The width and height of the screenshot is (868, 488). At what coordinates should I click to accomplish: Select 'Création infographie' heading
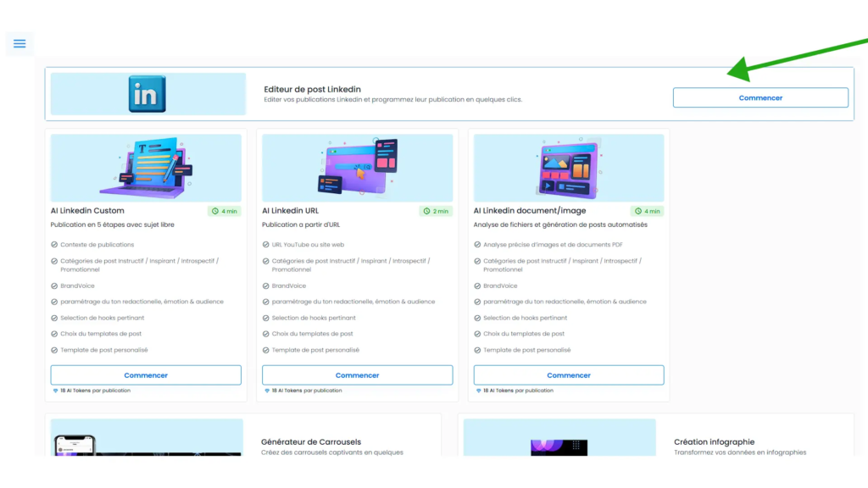point(714,442)
